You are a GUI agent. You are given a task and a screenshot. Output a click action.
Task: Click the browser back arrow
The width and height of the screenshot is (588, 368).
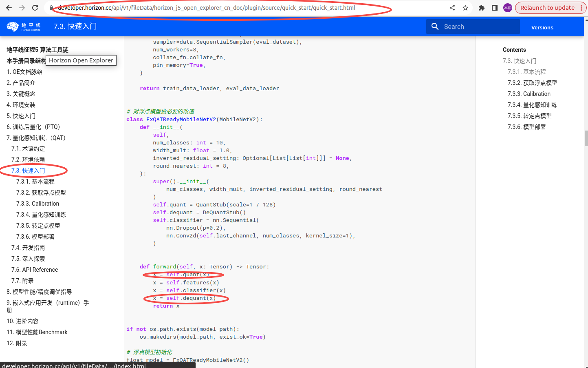9,8
